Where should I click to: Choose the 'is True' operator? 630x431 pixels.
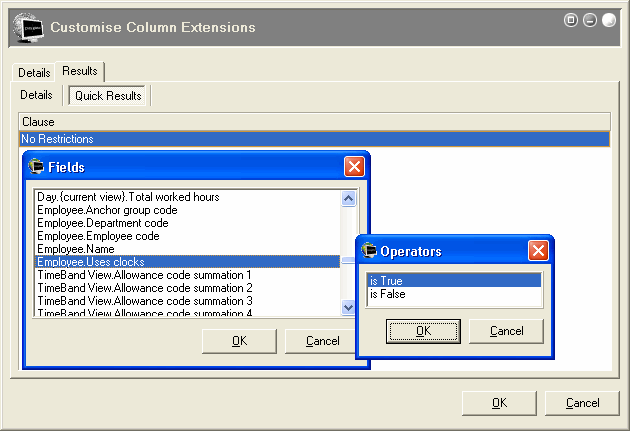tap(385, 281)
